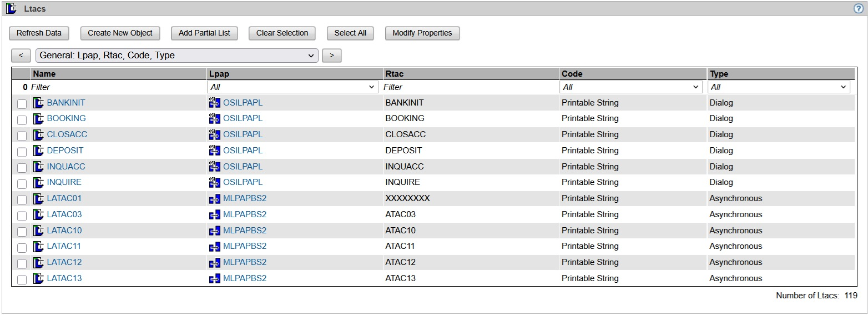Select the LATAC10 row checkbox
Screen dimensions: 868x315
[22, 232]
